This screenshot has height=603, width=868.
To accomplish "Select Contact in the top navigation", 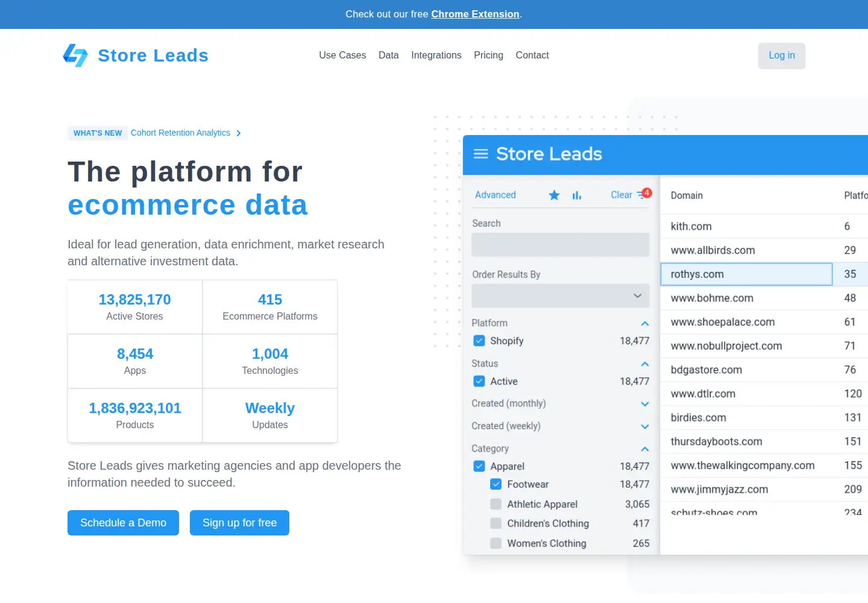I will [532, 55].
